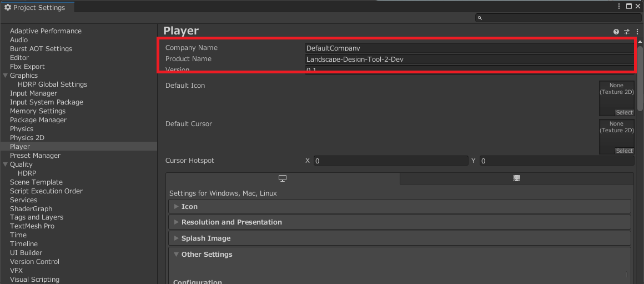The image size is (644, 284).
Task: Select the desktop standalone platform tab
Action: coord(283,178)
